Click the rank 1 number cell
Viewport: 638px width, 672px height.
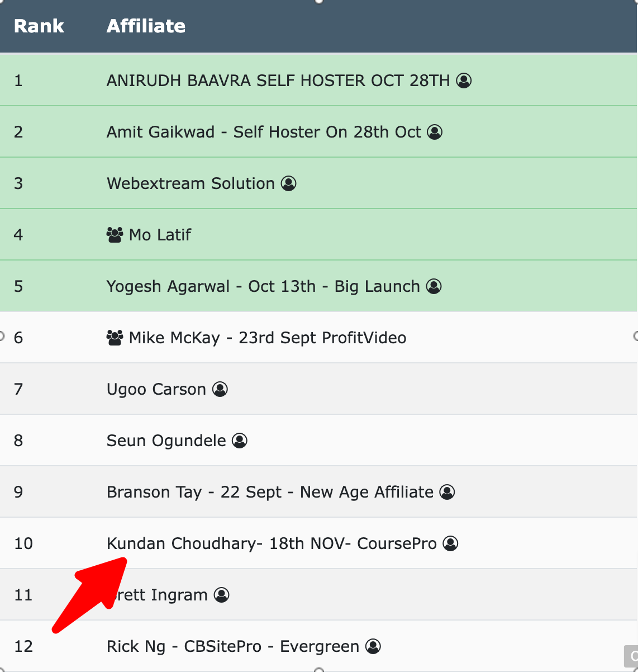tap(18, 81)
